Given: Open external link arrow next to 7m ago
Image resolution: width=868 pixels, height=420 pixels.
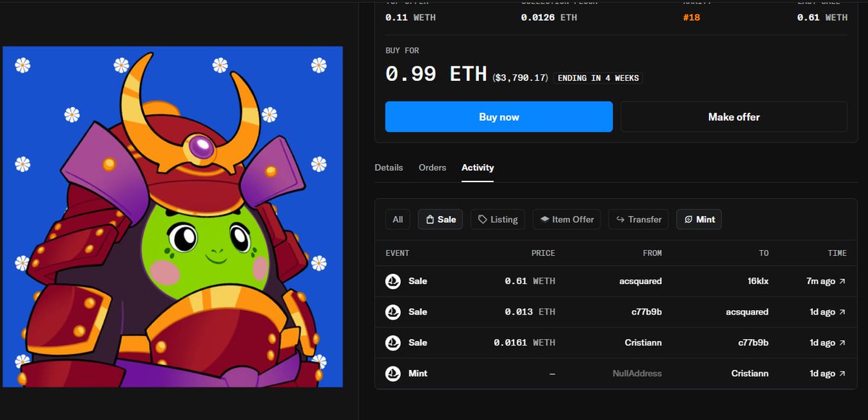Looking at the screenshot, I should pos(842,281).
